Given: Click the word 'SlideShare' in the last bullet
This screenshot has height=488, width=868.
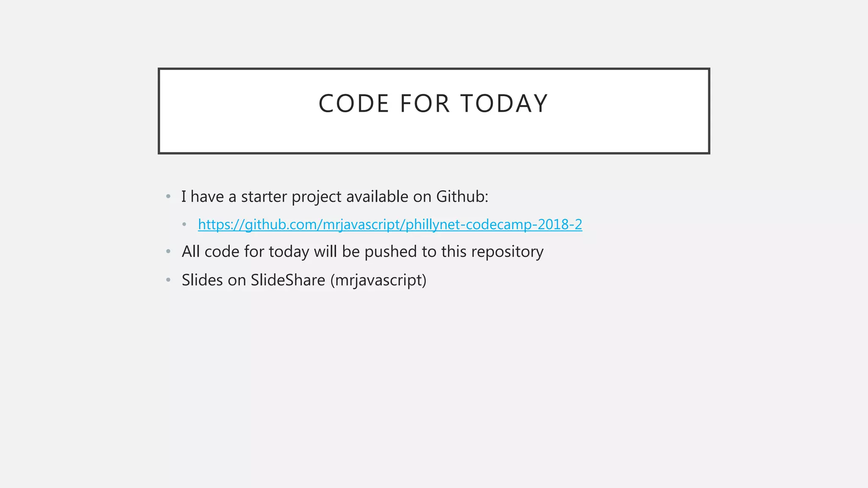Looking at the screenshot, I should click(288, 280).
